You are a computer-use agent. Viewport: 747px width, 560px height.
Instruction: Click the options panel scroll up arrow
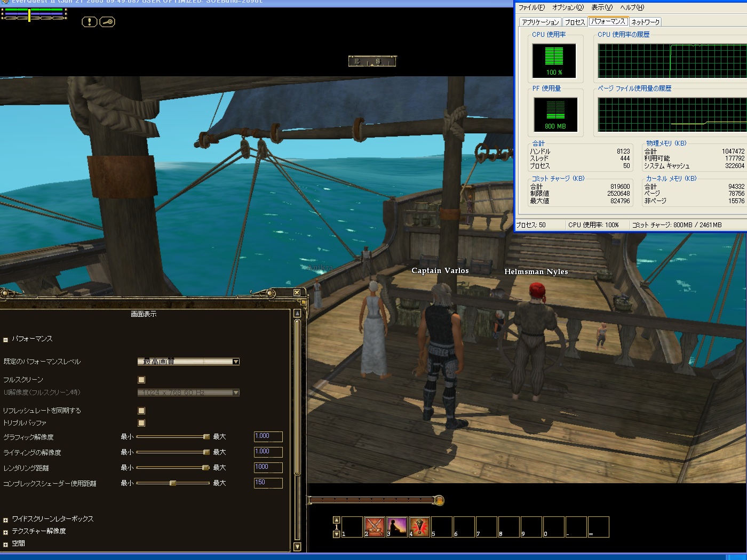coord(297,314)
